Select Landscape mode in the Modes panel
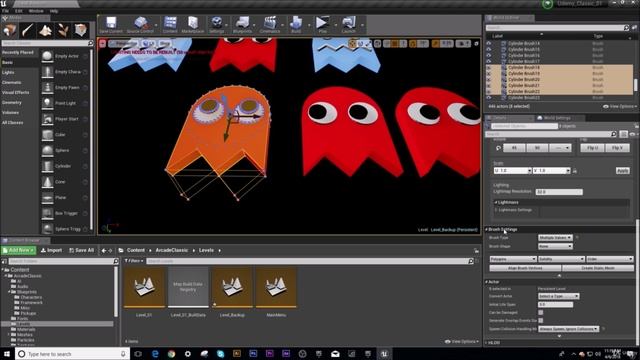The height and width of the screenshot is (360, 640). (45, 30)
